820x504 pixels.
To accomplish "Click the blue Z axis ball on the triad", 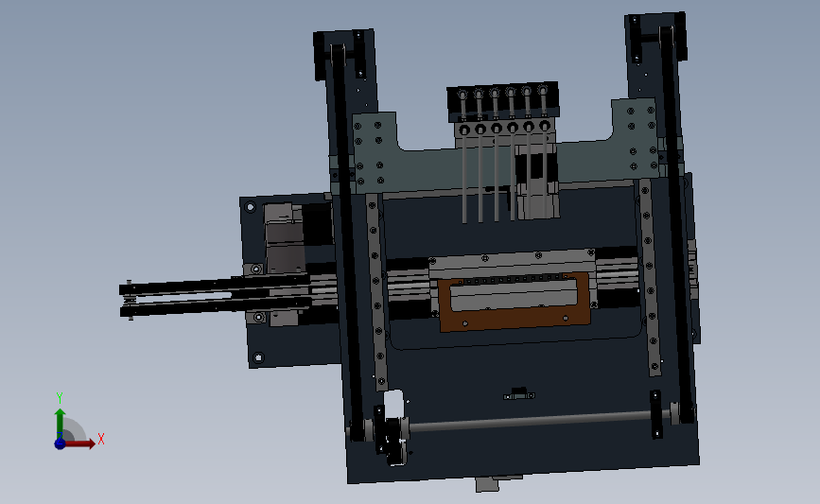I will coord(60,443).
